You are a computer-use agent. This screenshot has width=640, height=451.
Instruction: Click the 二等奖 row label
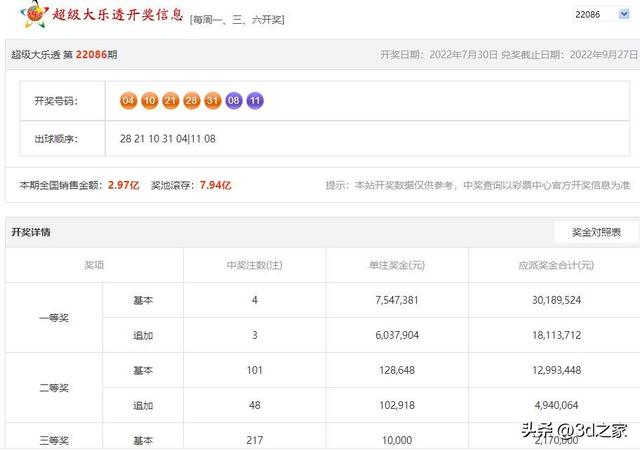[x=54, y=388]
